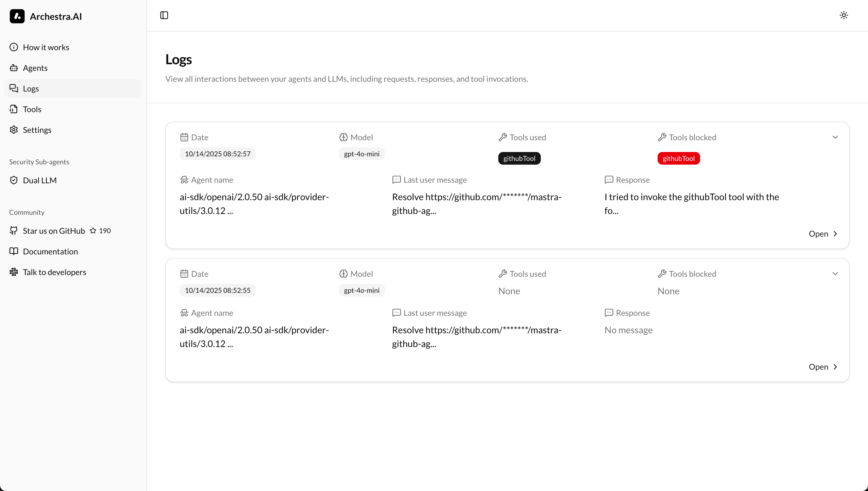Image resolution: width=868 pixels, height=491 pixels.
Task: Click the Dual LLM shield icon
Action: coord(14,180)
